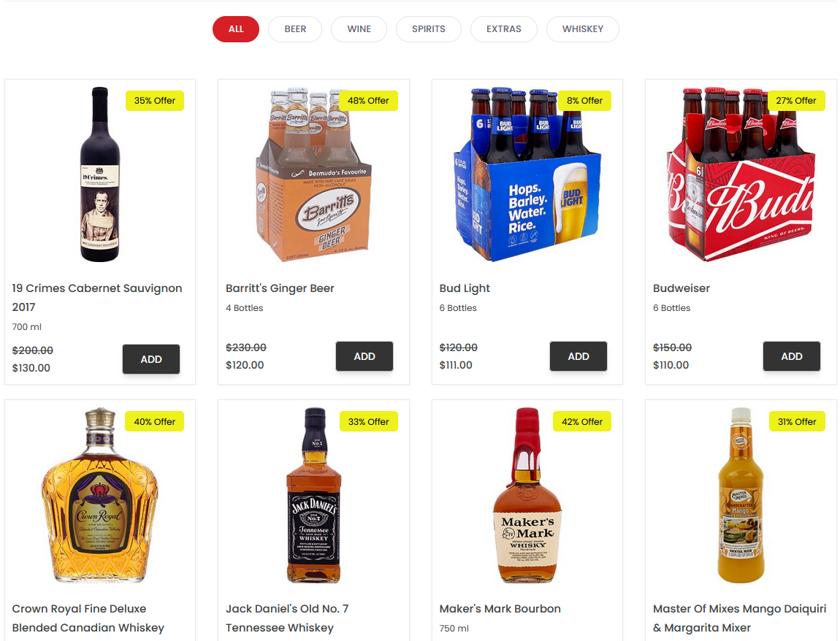Screen dimensions: 840x641
Task: Switch to the BEER category
Action: (295, 29)
